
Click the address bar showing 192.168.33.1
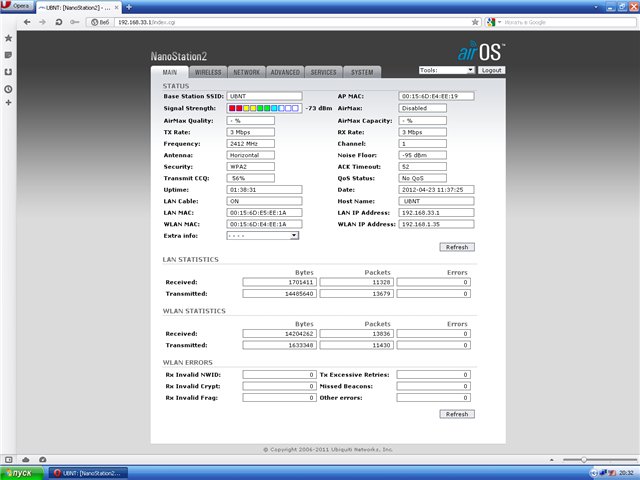pyautogui.click(x=293, y=22)
